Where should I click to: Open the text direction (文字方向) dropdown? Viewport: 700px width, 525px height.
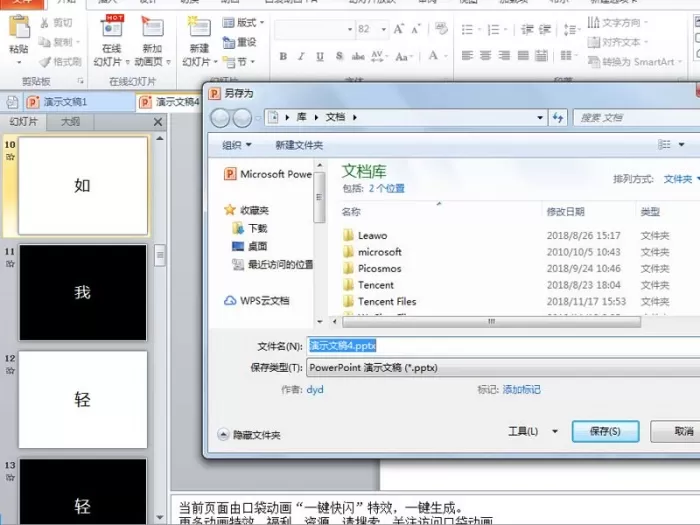tap(618, 22)
